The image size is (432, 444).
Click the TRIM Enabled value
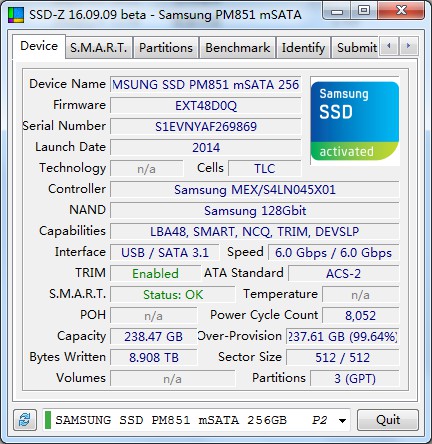pos(156,274)
